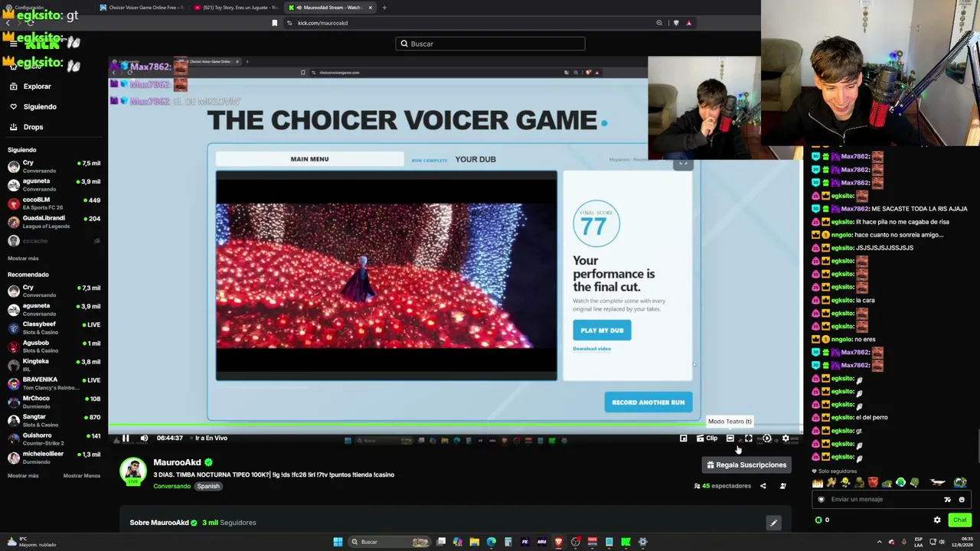Close the MaurooAkd Stream browser tab
This screenshot has width=980, height=551.
(370, 8)
